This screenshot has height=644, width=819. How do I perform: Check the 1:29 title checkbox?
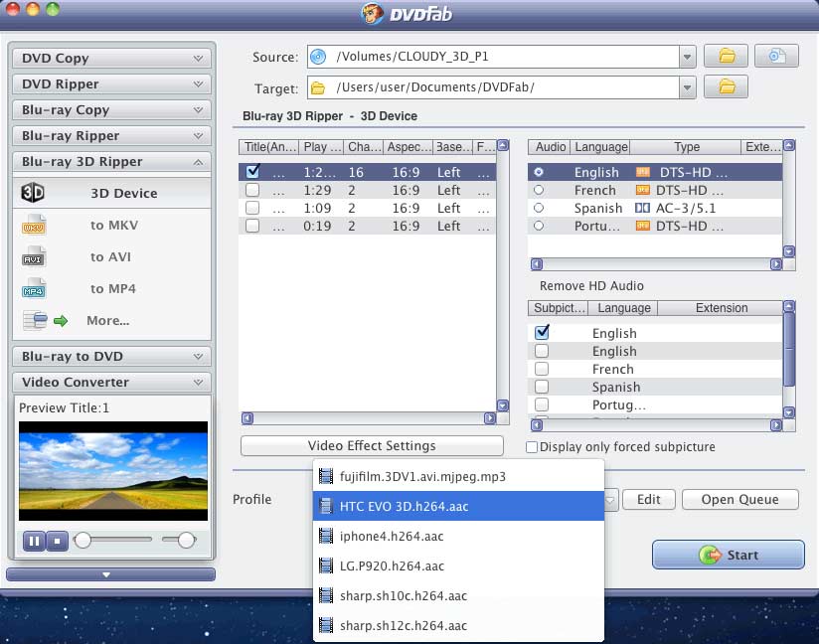click(x=252, y=190)
